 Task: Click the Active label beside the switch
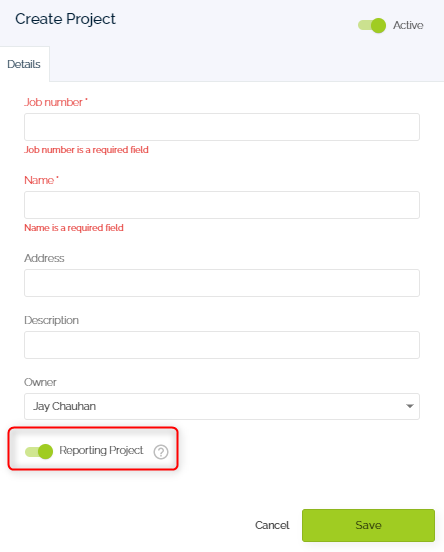click(x=408, y=25)
